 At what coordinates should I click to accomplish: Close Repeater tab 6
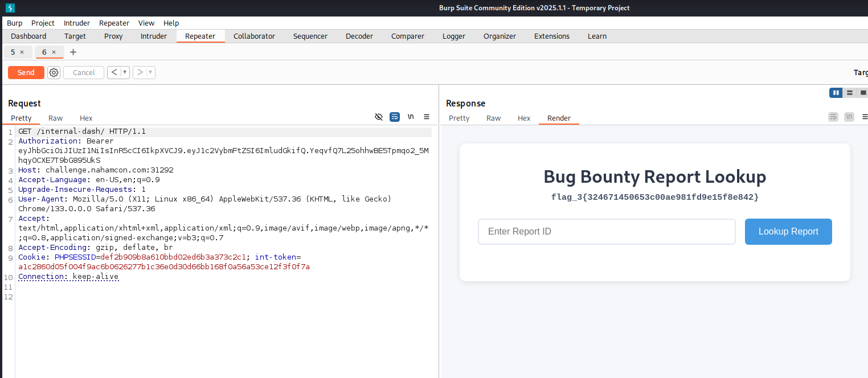coord(54,52)
